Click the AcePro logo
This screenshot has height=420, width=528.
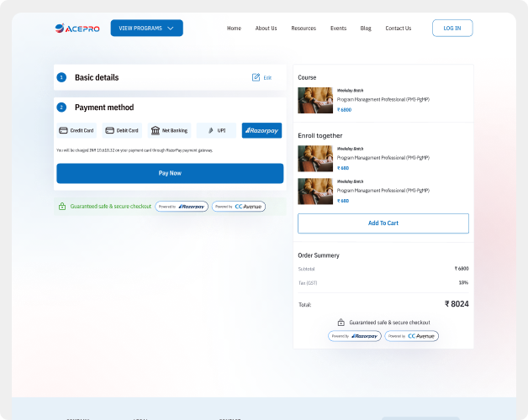76,29
